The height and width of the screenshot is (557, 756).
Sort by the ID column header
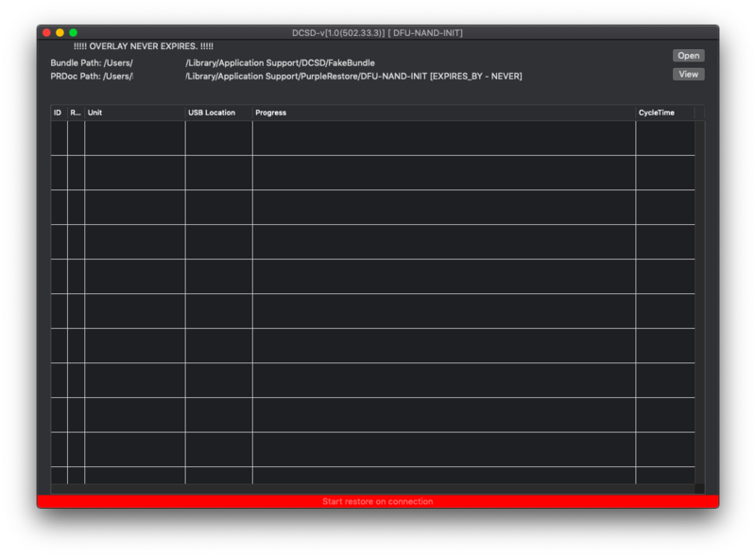pyautogui.click(x=59, y=113)
